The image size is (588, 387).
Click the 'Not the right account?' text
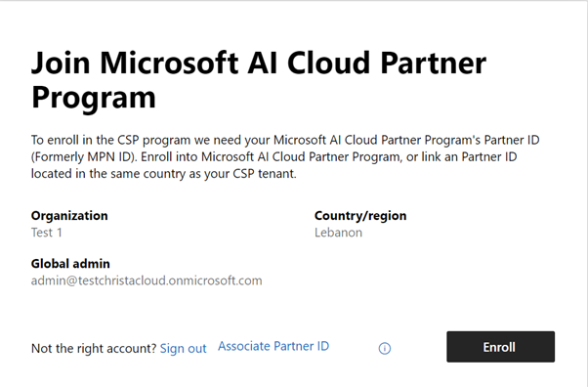(x=94, y=348)
